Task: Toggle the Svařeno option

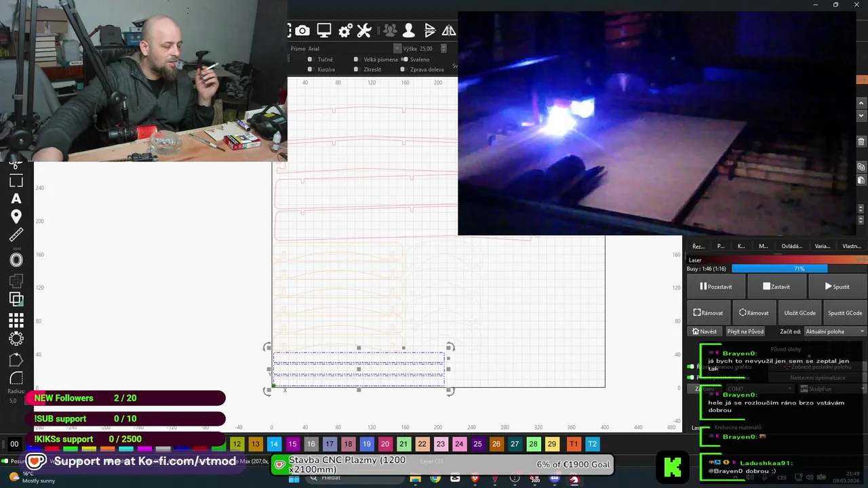Action: pyautogui.click(x=405, y=60)
